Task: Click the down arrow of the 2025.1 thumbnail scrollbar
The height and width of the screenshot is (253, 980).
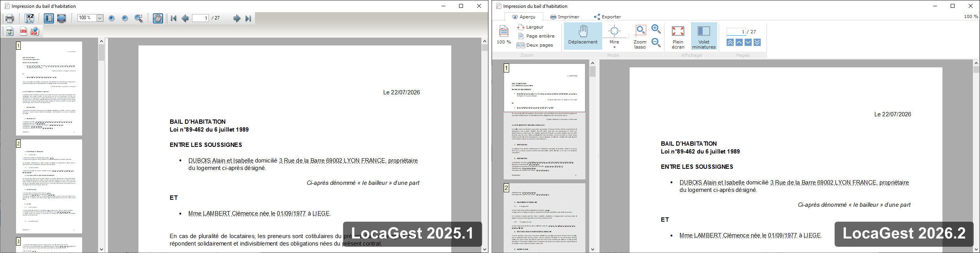Action: [101, 249]
